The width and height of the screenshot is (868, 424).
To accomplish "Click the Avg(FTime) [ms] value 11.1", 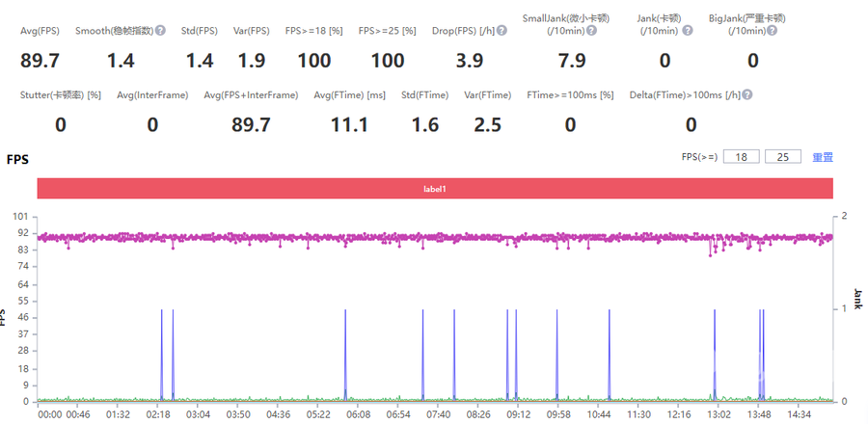I will (349, 125).
